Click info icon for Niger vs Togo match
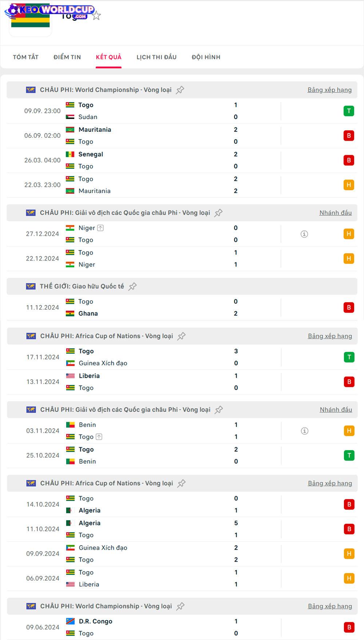Image resolution: width=364 pixels, height=640 pixels. [304, 234]
